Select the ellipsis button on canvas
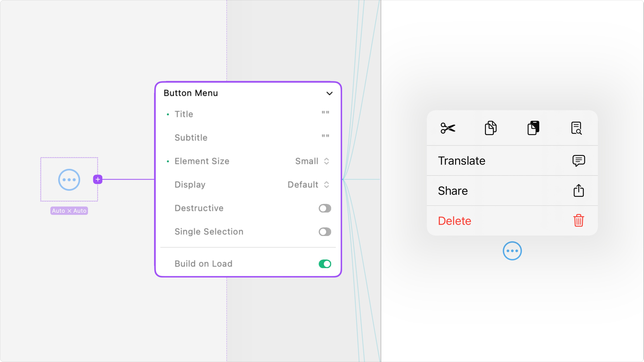The image size is (644, 362). 69,180
